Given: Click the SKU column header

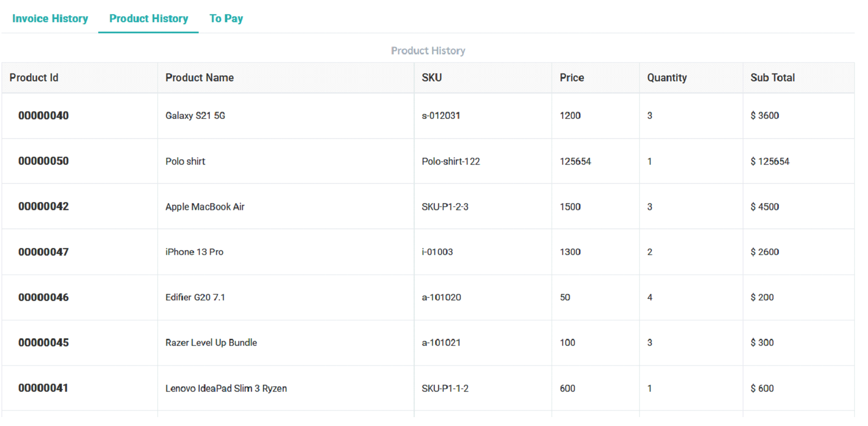Looking at the screenshot, I should 431,78.
